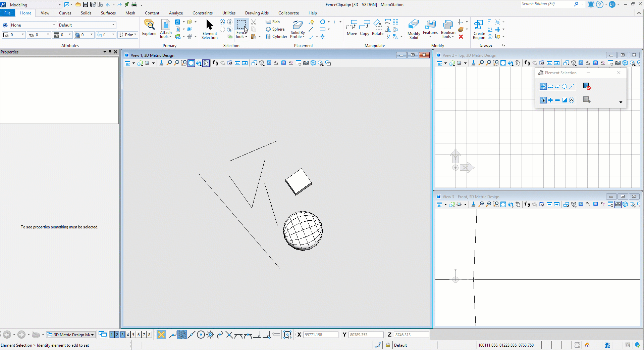Select Add mode in Element Selection dialog
Viewport: 644px width, 350px height.
(550, 100)
